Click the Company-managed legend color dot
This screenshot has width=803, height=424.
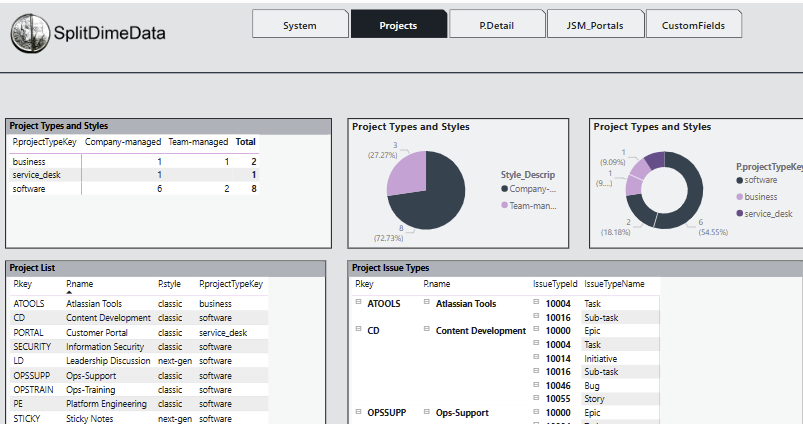[x=504, y=189]
